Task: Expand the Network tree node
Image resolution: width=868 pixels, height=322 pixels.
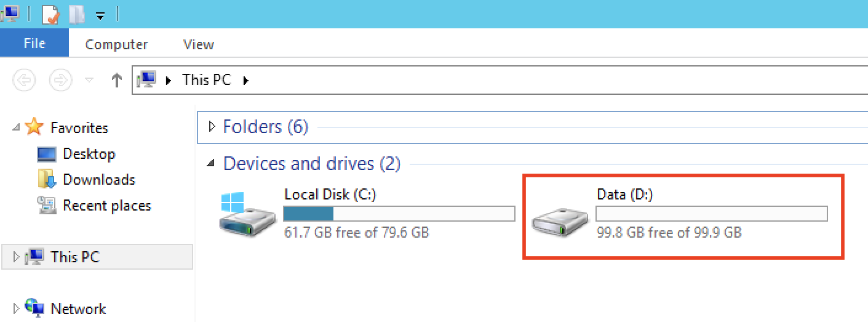Action: pos(17,308)
